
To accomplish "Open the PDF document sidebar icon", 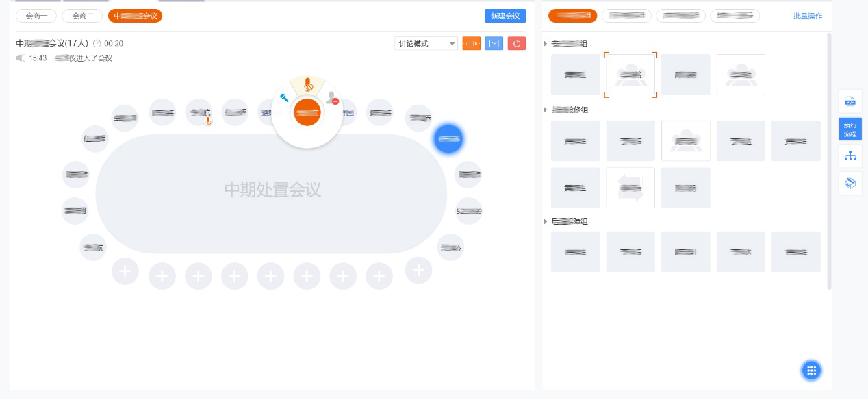I will [850, 101].
